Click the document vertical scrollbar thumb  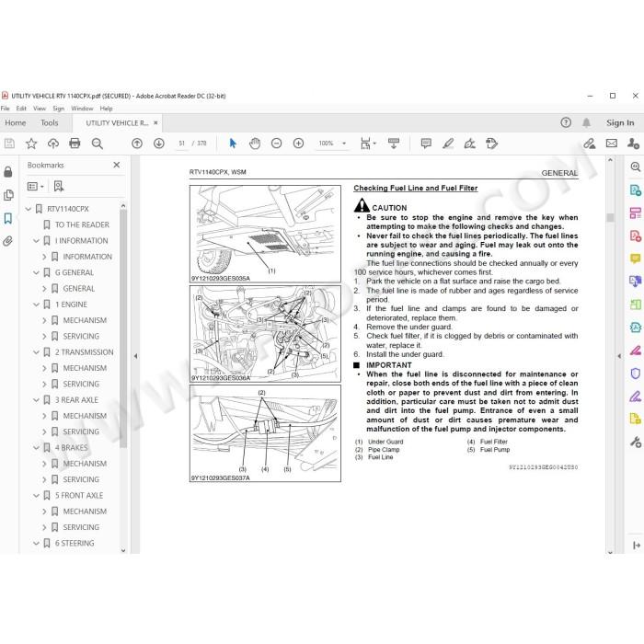610,217
